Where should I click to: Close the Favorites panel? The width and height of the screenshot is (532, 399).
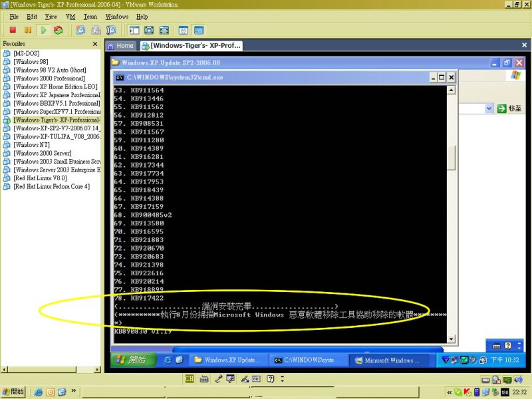(x=95, y=44)
